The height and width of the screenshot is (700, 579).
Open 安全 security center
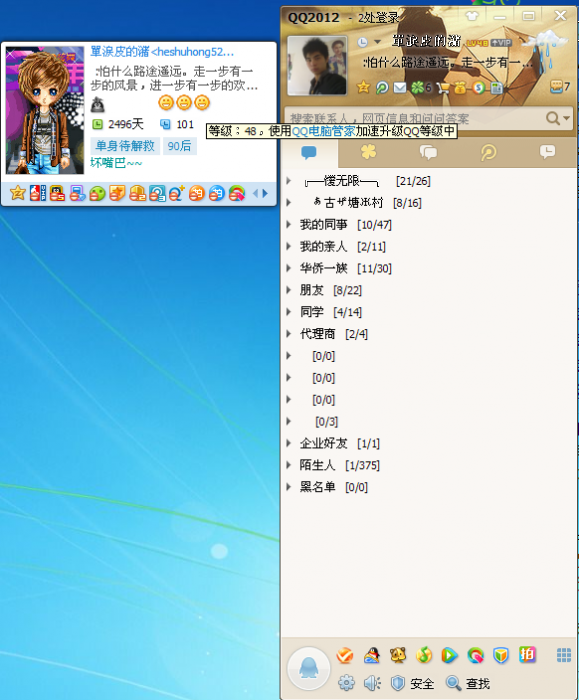click(412, 683)
